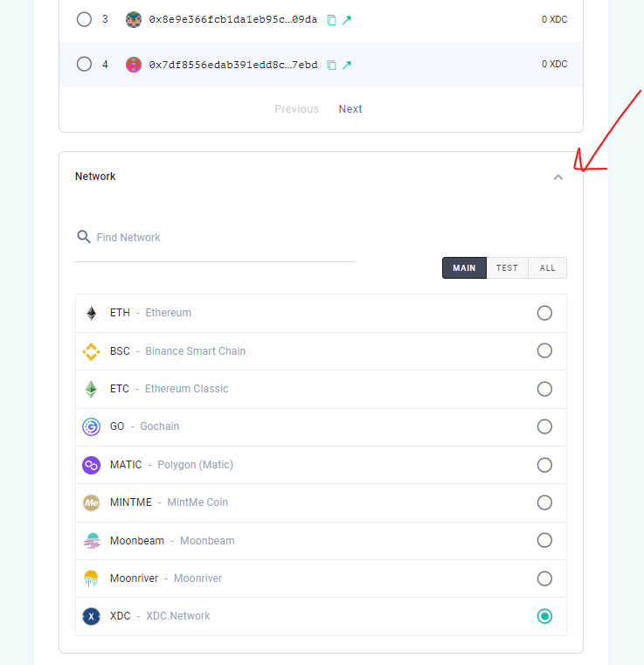The image size is (644, 665).
Task: Select the ETH Ethereum network radio
Action: click(544, 313)
